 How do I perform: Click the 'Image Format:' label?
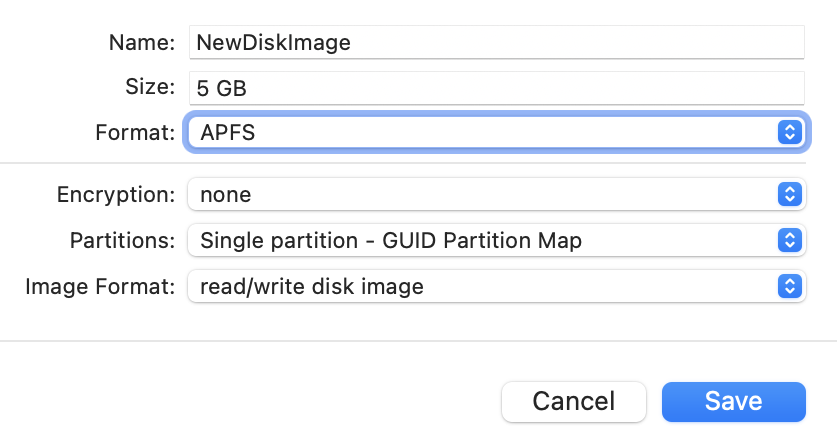point(101,287)
